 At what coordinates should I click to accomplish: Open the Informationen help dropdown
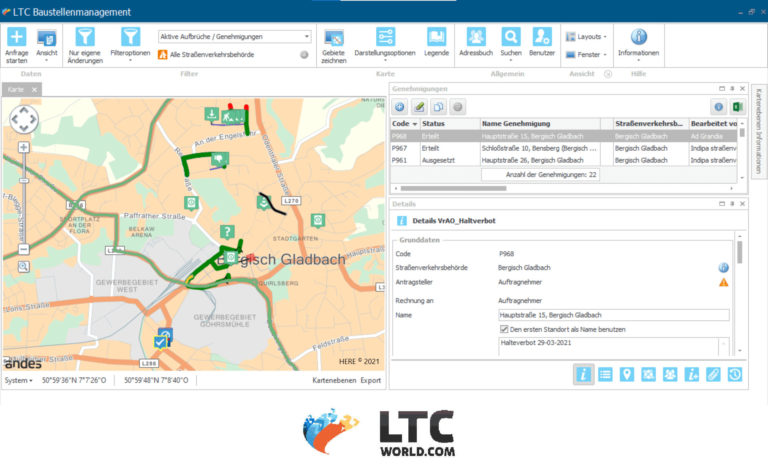tap(638, 44)
